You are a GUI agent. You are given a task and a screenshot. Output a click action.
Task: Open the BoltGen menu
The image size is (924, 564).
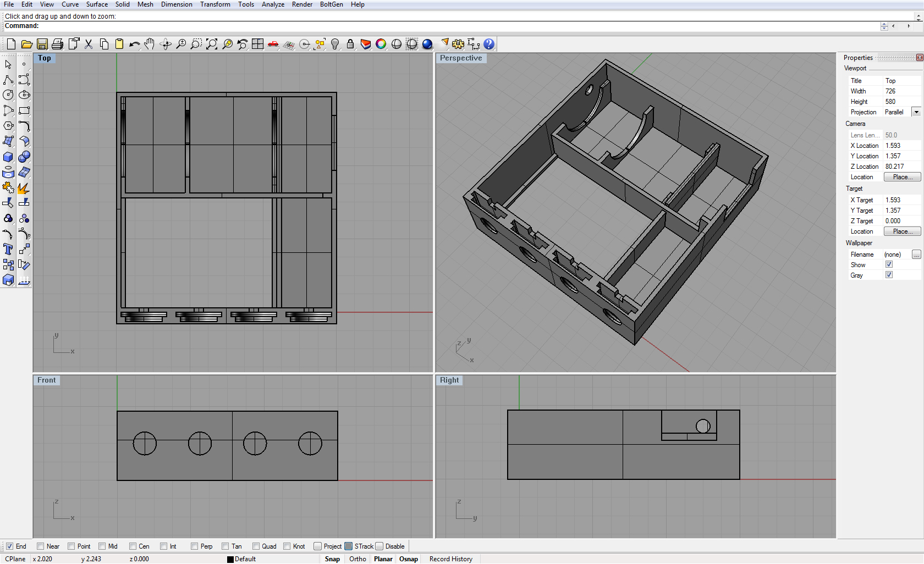[x=332, y=4]
